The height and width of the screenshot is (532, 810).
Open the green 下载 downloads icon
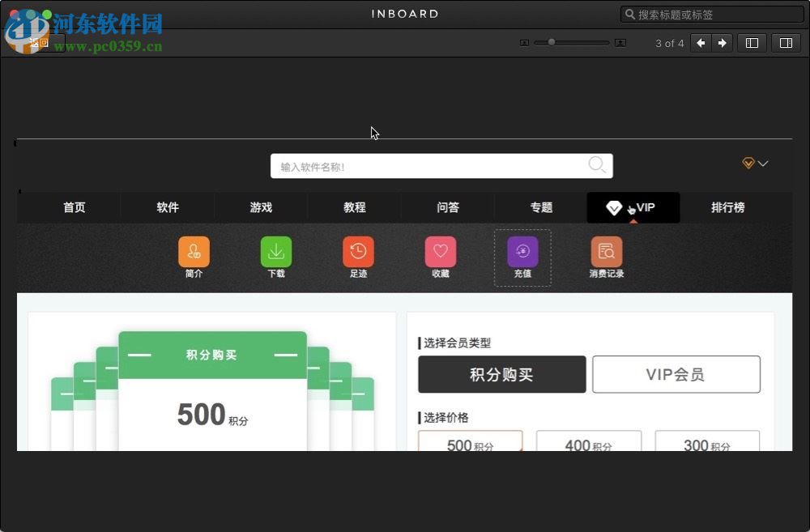(x=275, y=251)
